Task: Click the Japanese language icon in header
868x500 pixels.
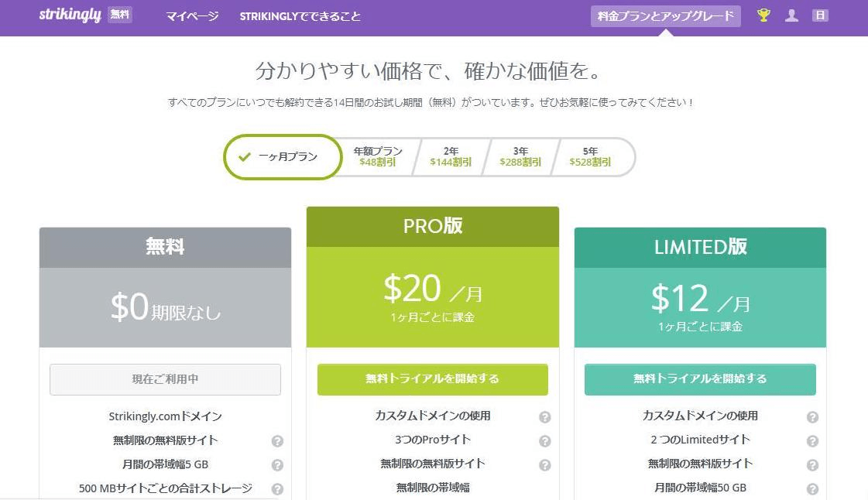Action: tap(820, 15)
